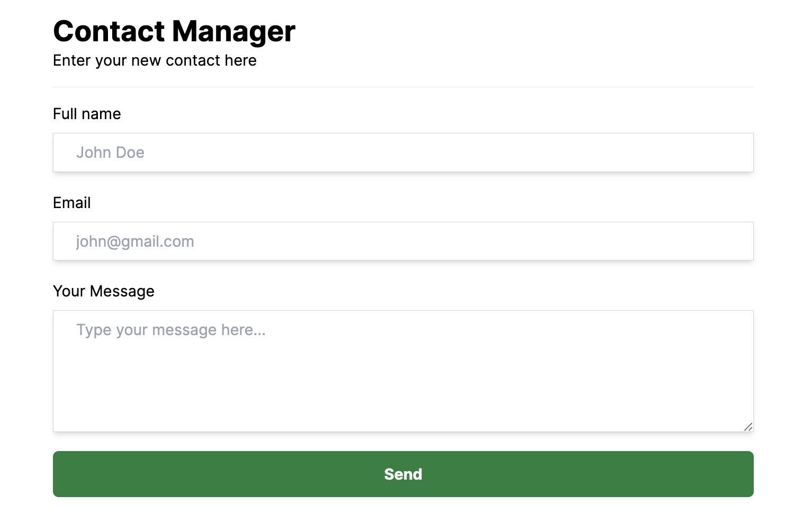Click the "john@gmail.com" placeholder text
Screen dimensions: 812x522
pos(135,241)
